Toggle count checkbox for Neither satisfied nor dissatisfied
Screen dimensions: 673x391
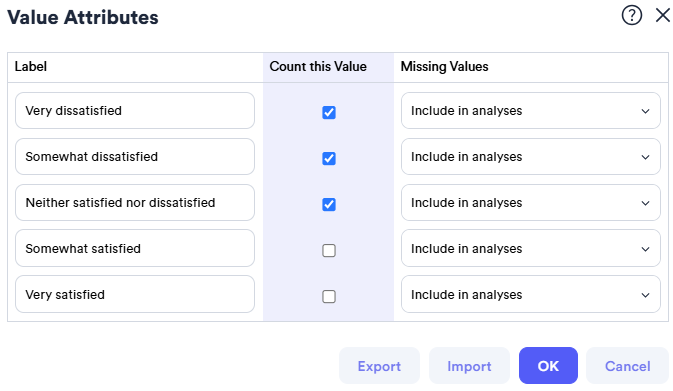click(x=329, y=204)
